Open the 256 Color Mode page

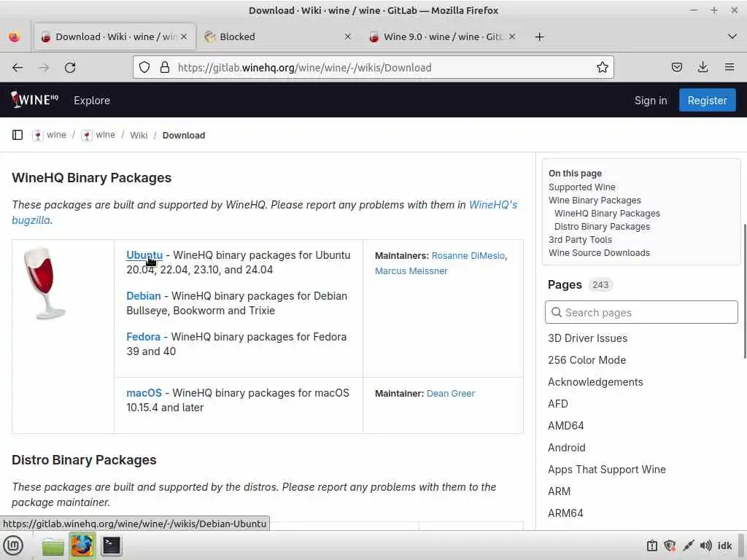587,360
